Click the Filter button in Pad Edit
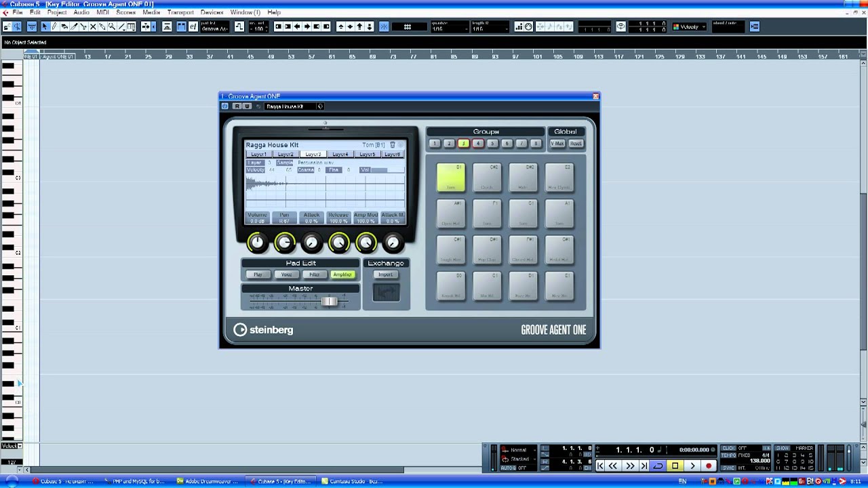 314,274
